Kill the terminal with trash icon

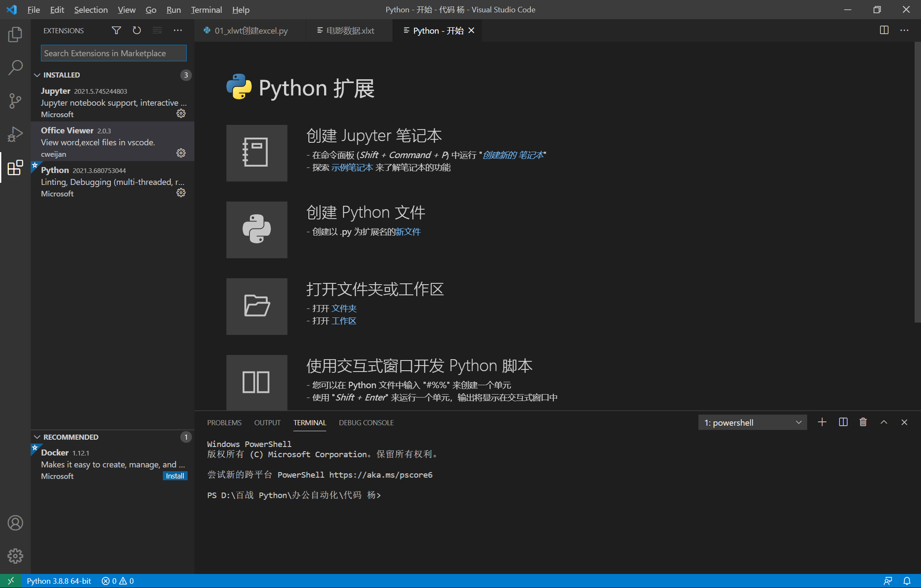[863, 422]
